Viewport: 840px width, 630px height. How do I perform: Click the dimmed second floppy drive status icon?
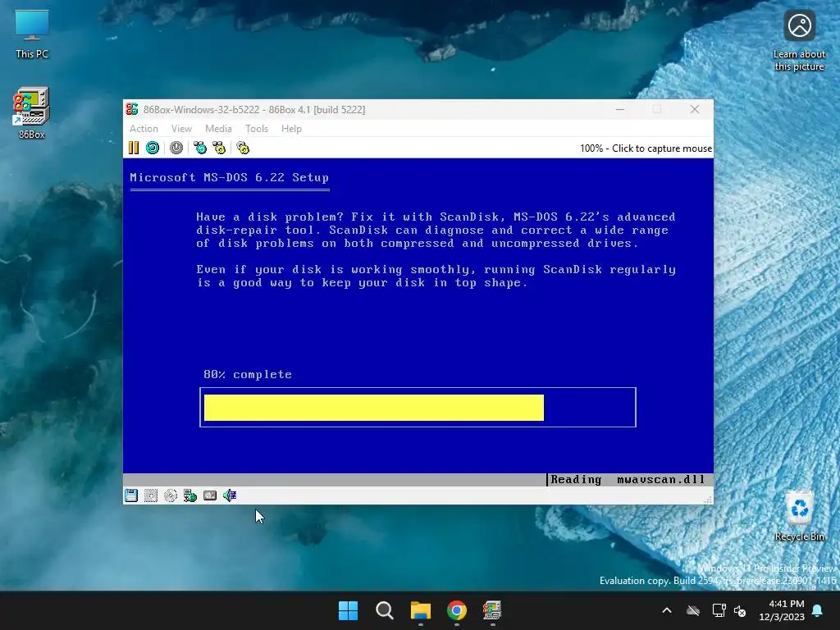coord(151,495)
